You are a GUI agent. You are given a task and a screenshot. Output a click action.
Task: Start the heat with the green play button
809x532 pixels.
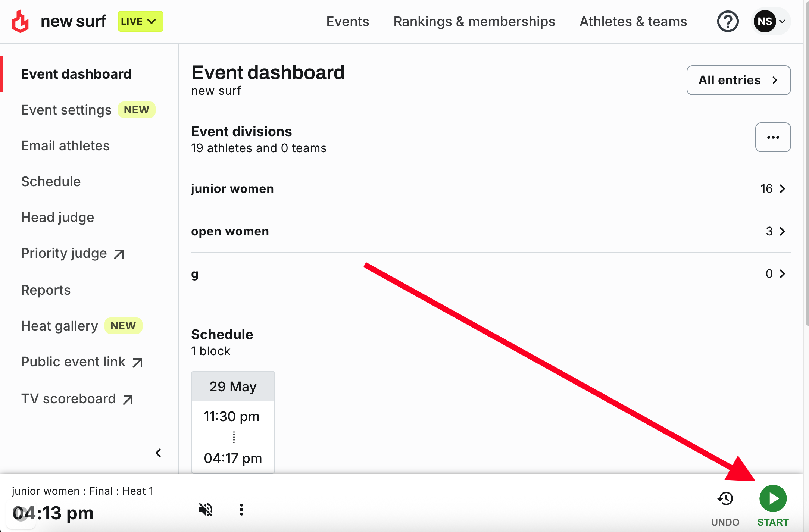[773, 498]
